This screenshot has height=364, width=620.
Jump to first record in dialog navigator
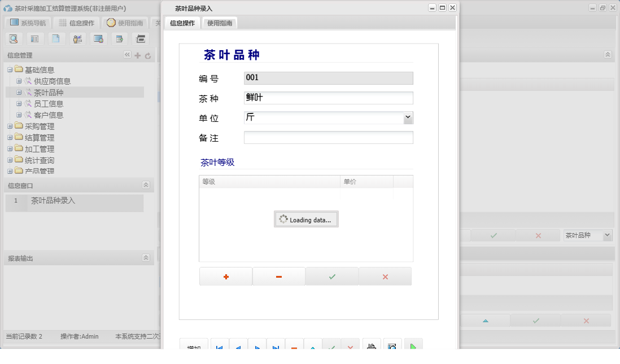coord(220,345)
